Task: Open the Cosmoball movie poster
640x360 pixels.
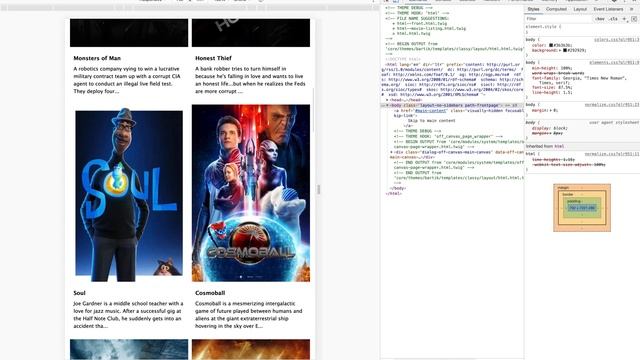Action: pos(251,193)
